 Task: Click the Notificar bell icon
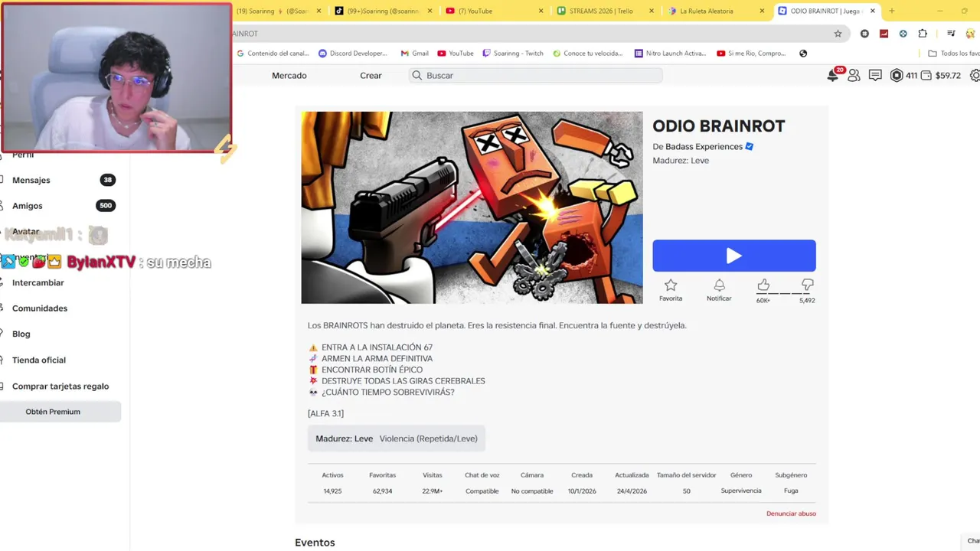coord(719,285)
